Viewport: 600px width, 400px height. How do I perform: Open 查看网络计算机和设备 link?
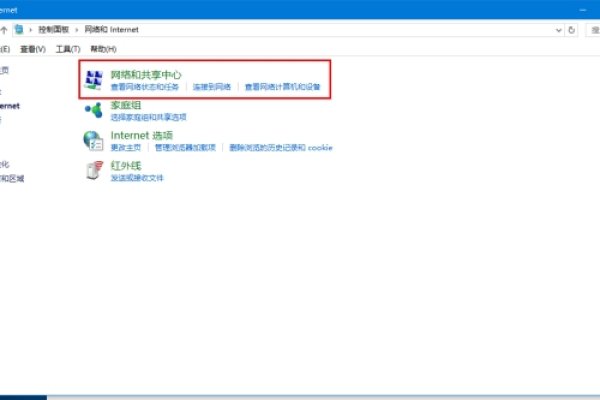282,87
